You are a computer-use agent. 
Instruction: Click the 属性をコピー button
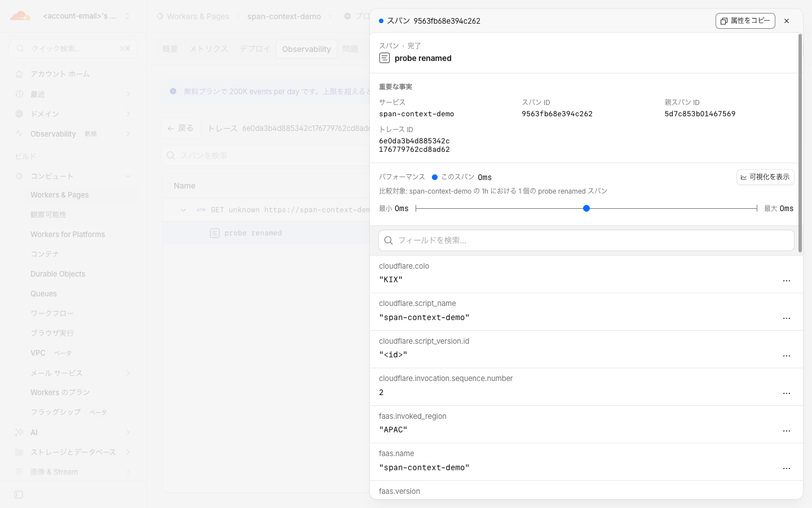click(x=745, y=21)
